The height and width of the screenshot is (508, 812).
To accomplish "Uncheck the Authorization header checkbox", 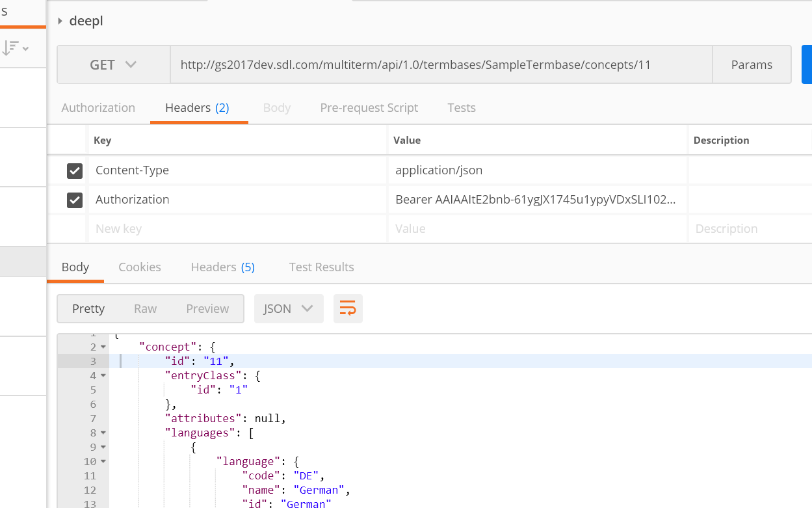I will (x=75, y=200).
